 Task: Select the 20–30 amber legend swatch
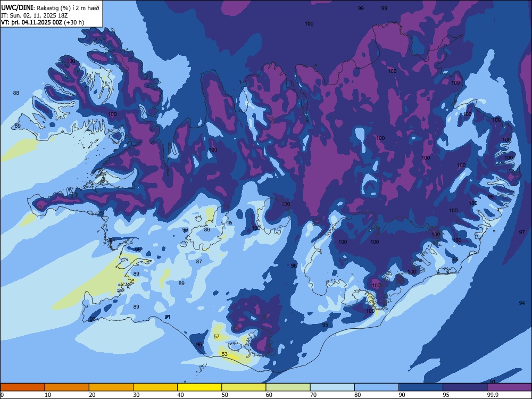coord(111,387)
